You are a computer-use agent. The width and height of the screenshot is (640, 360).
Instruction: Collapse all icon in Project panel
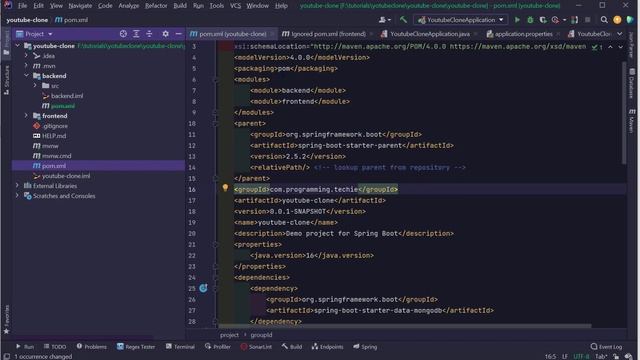(149, 34)
